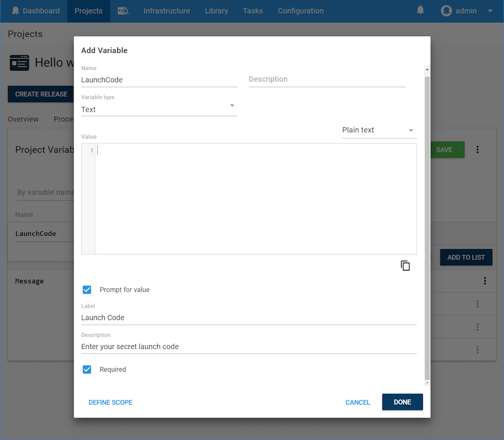This screenshot has height=440, width=504.
Task: Click the ADD TO LIST button
Action: pos(466,257)
